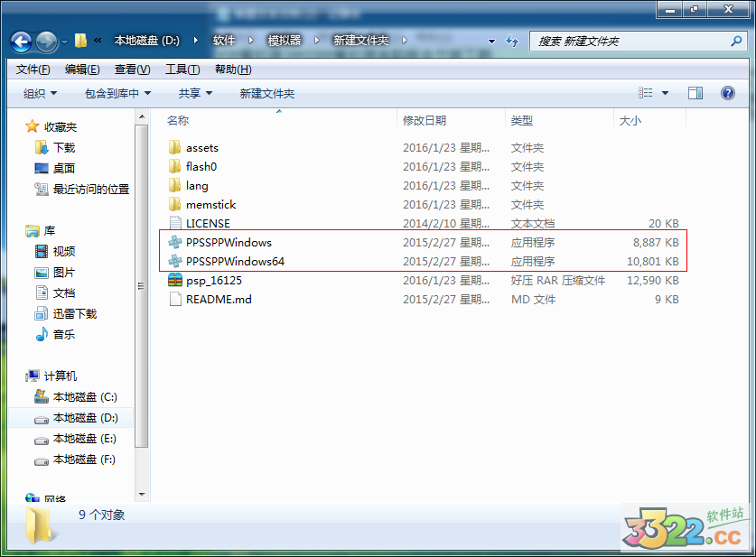Sort by 大小 column
The width and height of the screenshot is (756, 557).
coord(630,120)
